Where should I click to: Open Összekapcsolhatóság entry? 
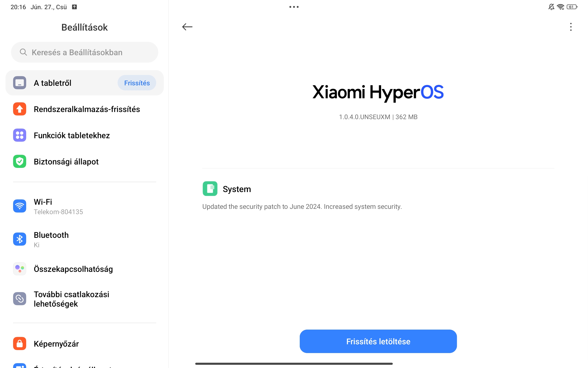point(85,269)
